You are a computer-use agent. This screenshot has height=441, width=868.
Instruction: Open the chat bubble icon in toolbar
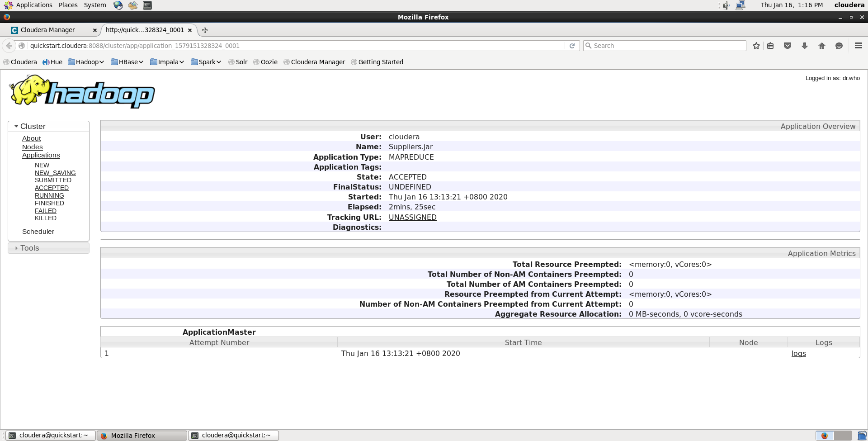[x=839, y=46]
